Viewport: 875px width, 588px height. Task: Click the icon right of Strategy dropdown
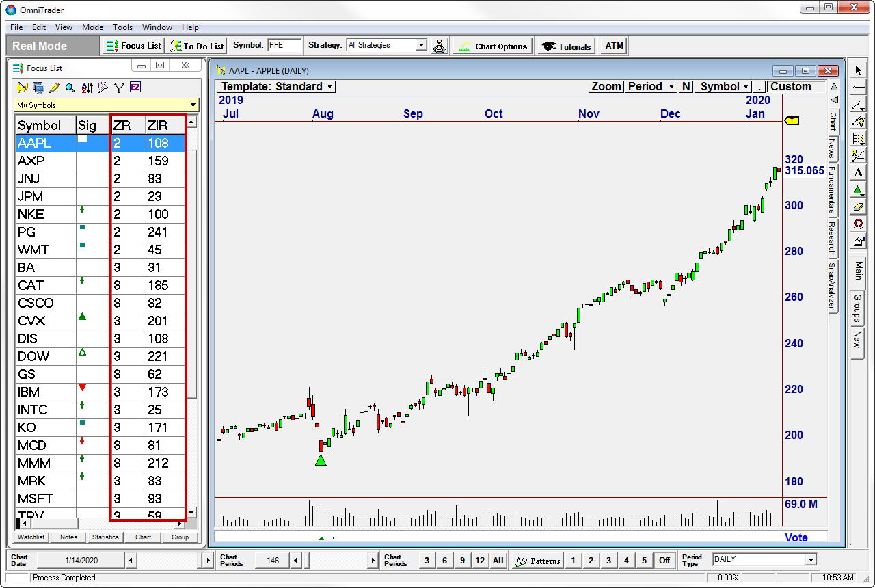point(440,46)
